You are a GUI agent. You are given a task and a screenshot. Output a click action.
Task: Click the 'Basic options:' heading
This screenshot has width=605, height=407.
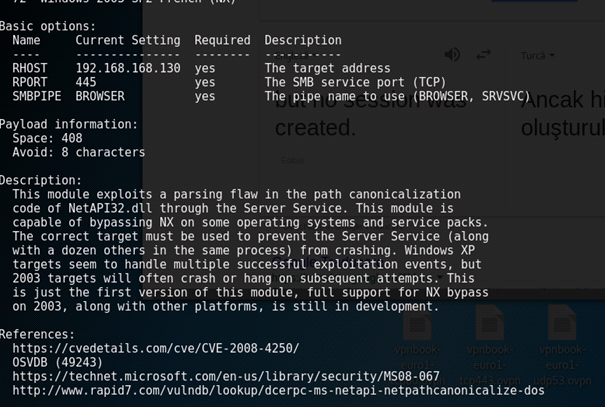click(47, 26)
